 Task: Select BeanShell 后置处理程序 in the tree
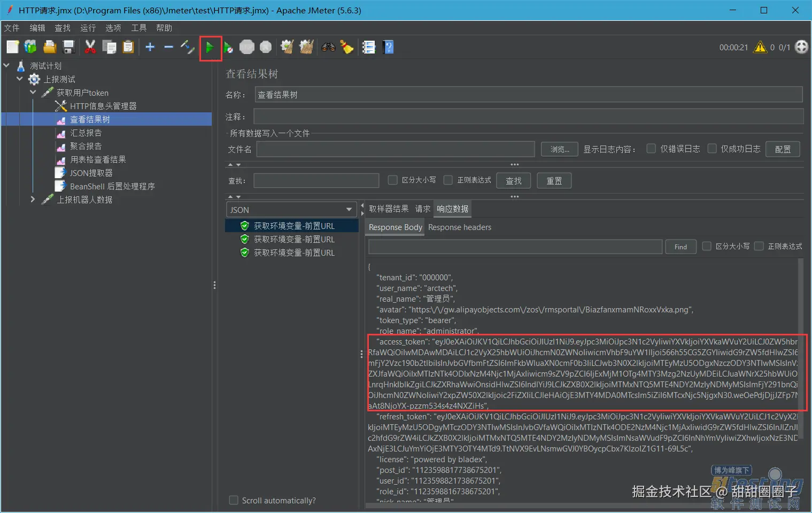coord(112,186)
